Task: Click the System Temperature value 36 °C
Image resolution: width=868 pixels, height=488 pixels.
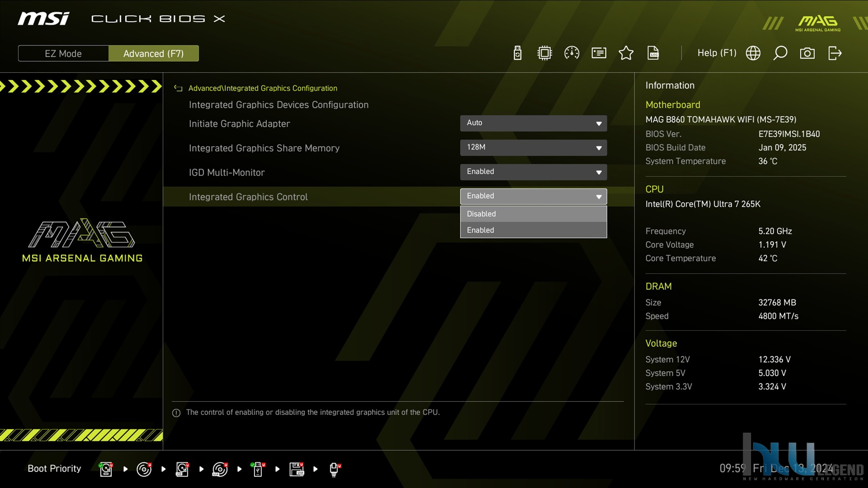Action: pos(768,161)
